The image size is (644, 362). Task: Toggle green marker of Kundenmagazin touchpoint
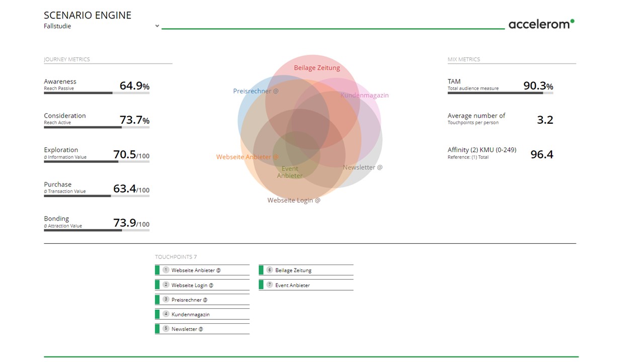[x=157, y=314]
